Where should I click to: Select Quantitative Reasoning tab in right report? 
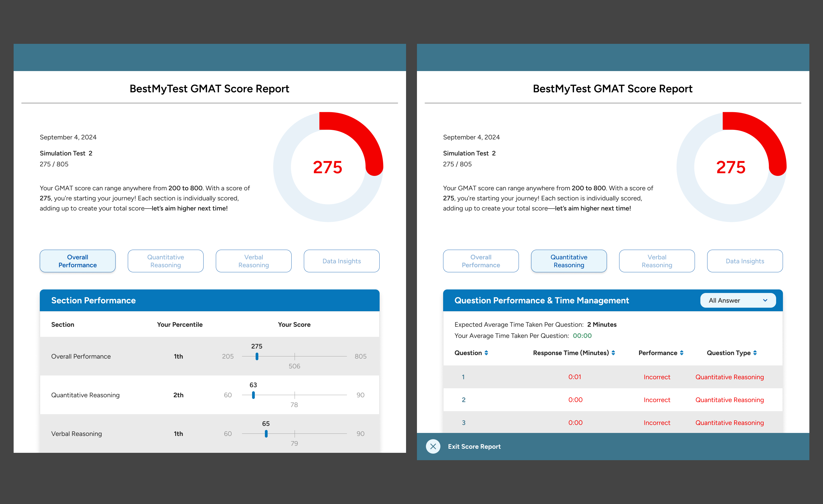tap(569, 261)
